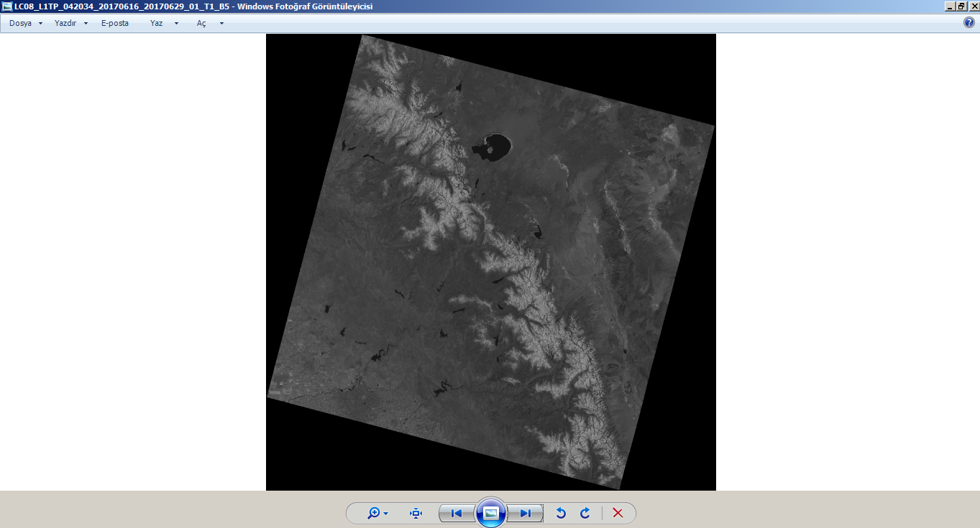980x528 pixels.
Task: Go to the next image
Action: pyautogui.click(x=525, y=513)
